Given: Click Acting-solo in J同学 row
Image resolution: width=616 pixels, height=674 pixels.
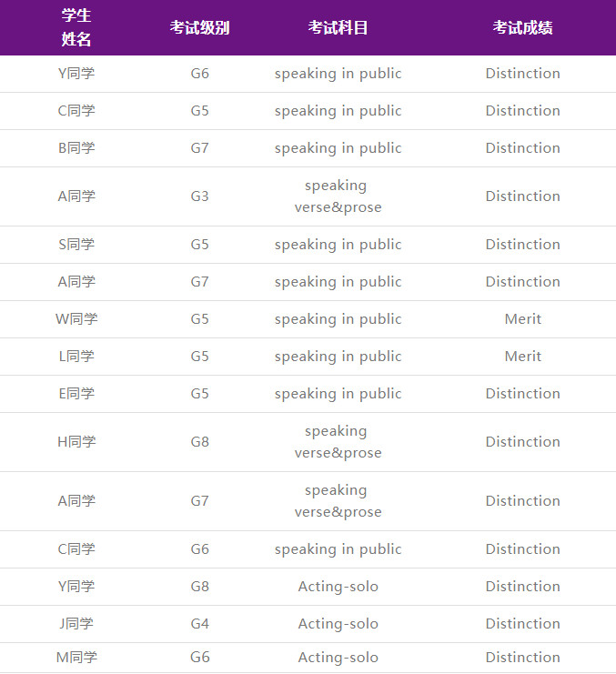Looking at the screenshot, I should point(338,624).
